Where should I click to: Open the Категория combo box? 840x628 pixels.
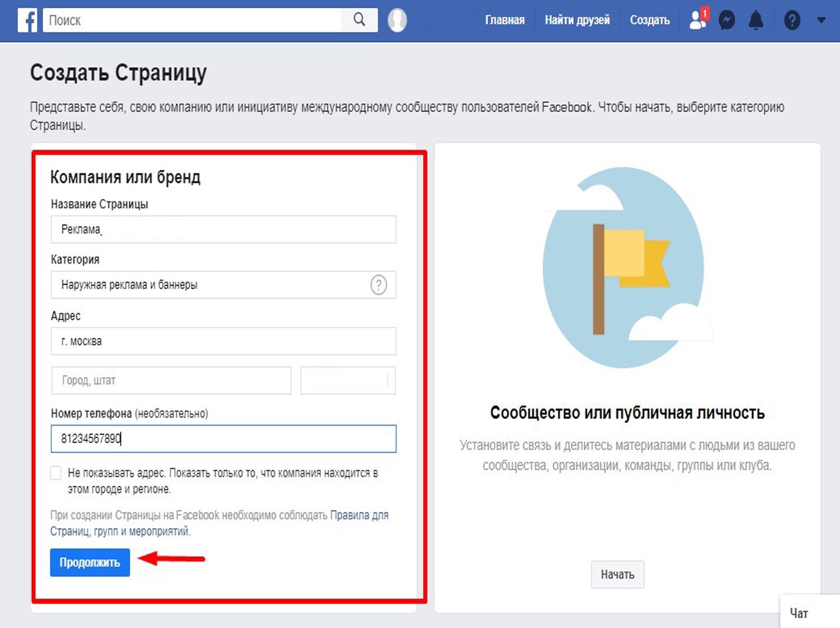210,285
